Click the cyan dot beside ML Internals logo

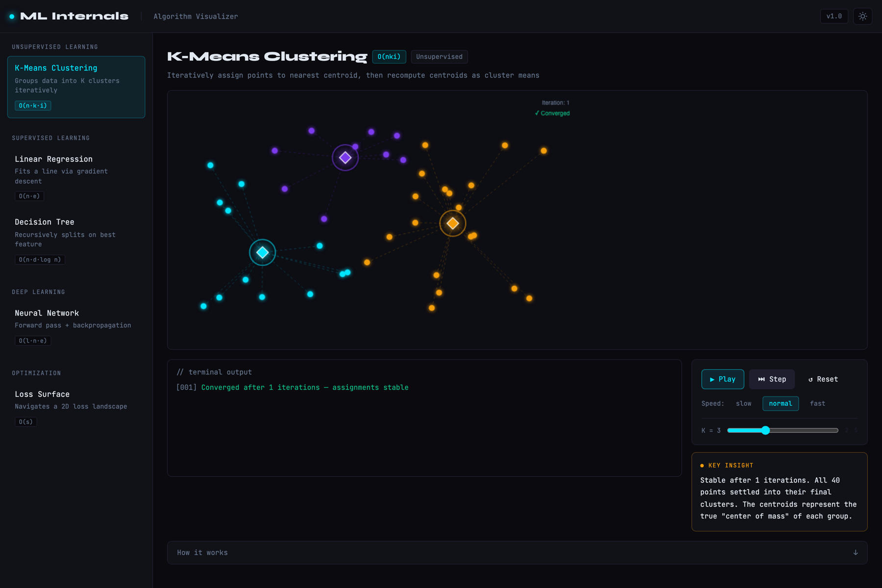(12, 17)
